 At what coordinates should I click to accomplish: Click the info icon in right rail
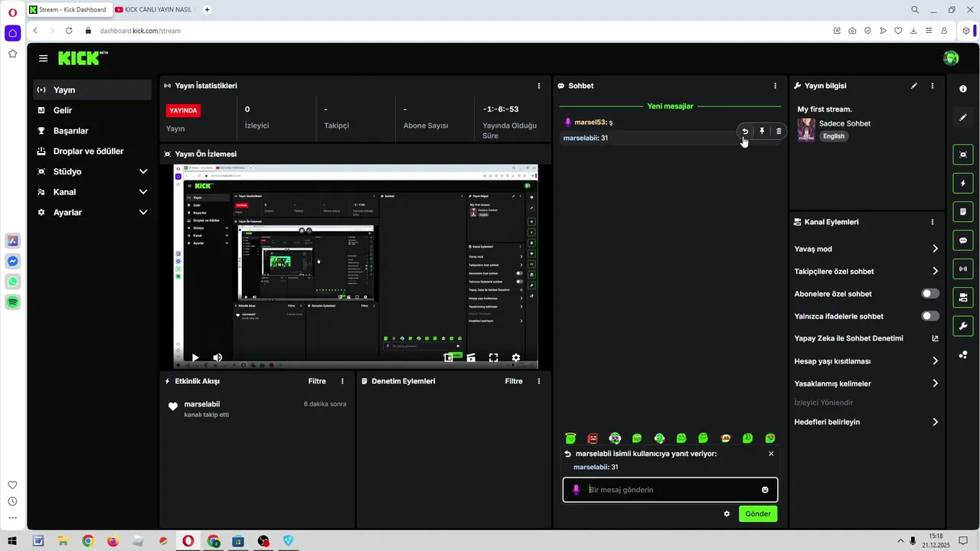click(x=963, y=90)
